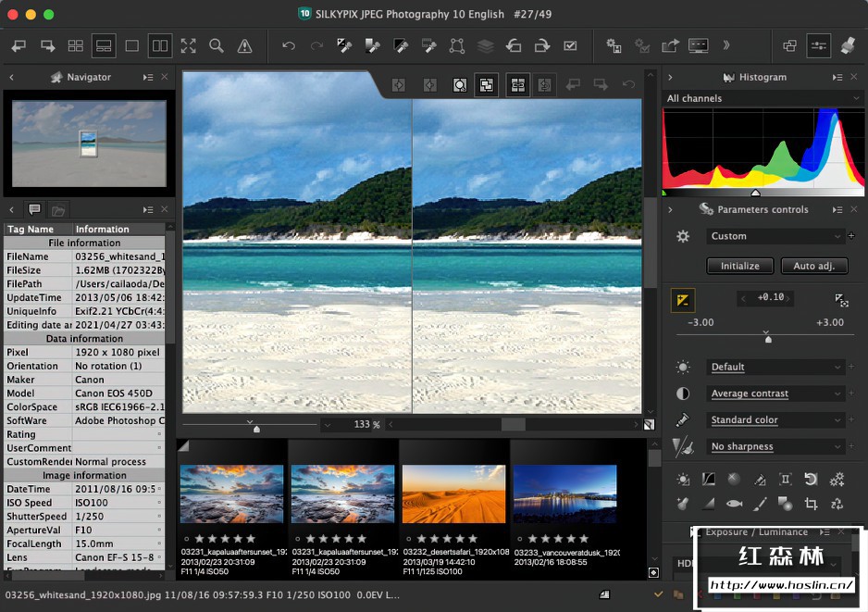Toggle the exposure bias button
868x612 pixels.
point(683,300)
